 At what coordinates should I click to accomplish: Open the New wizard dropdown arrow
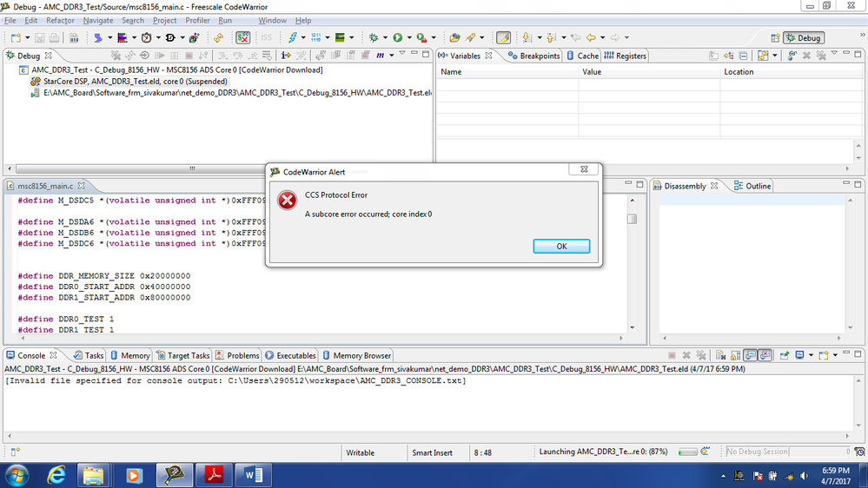coord(28,37)
